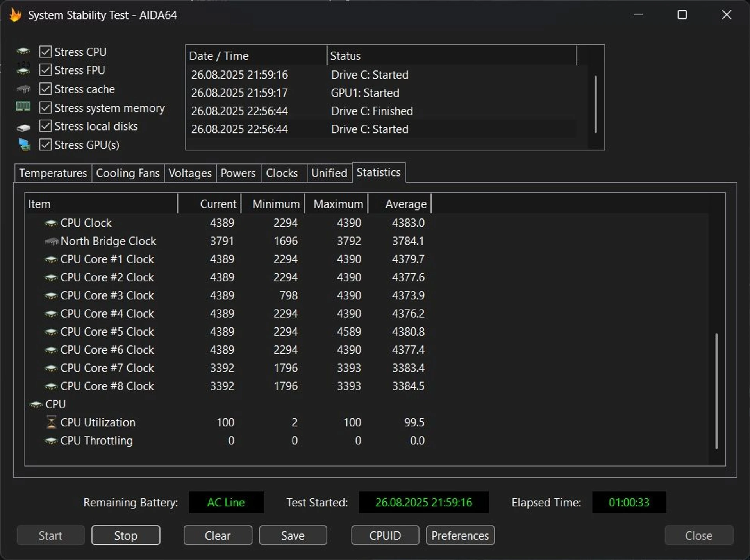Open the Cooling Fans tab
The image size is (750, 560).
pyautogui.click(x=128, y=173)
